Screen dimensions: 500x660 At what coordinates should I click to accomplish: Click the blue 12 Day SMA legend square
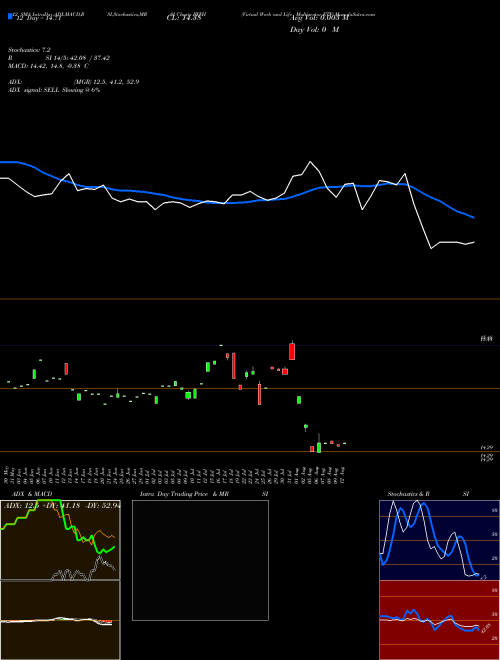pos(10,17)
